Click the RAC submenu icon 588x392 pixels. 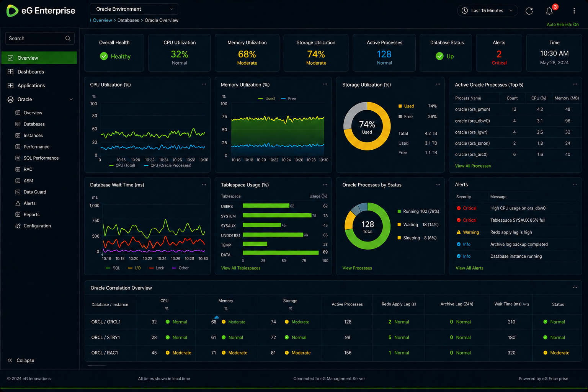coord(18,169)
